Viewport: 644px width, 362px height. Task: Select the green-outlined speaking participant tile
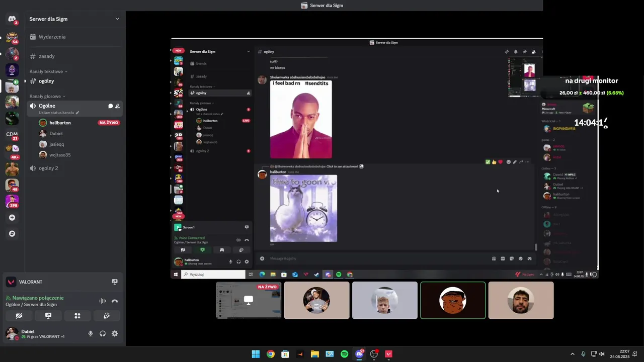pyautogui.click(x=453, y=300)
